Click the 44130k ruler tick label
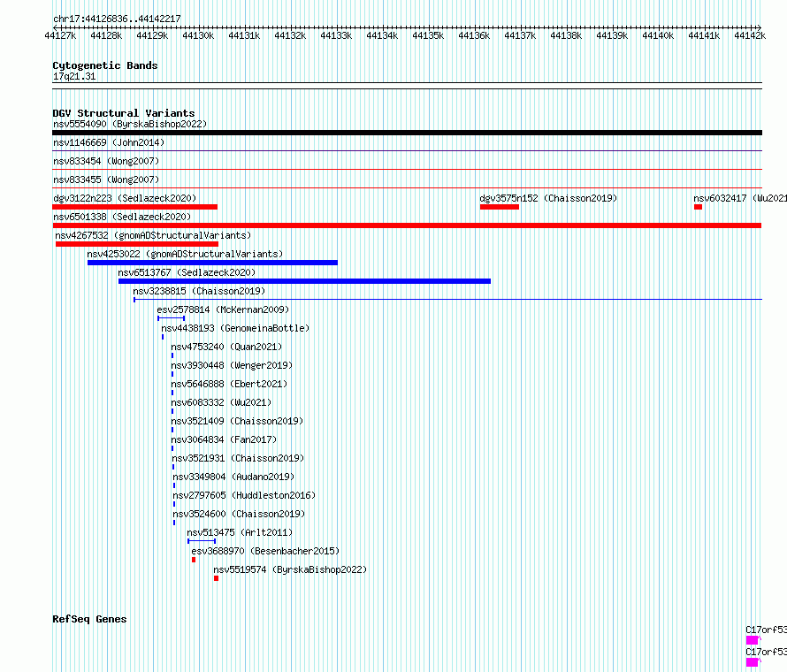 pyautogui.click(x=198, y=35)
